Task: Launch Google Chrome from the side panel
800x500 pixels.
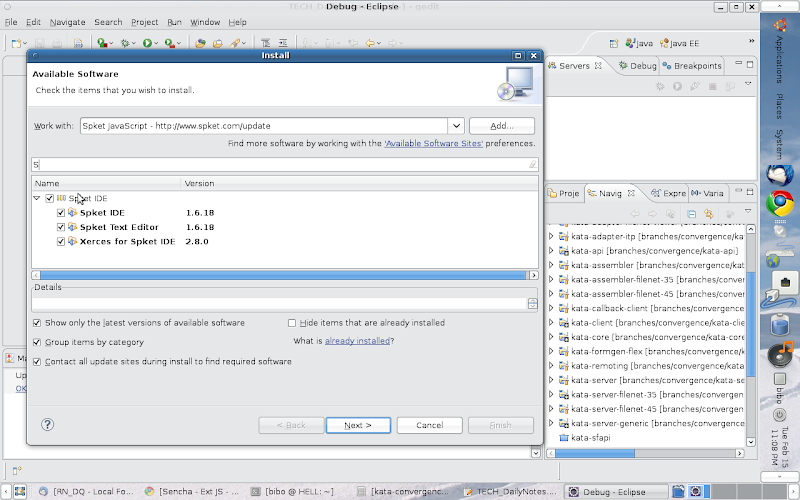Action: tap(780, 204)
